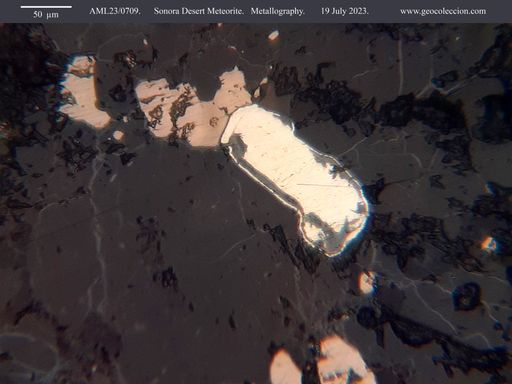
Task: Click the white scale bar line
Action: click(x=46, y=7)
